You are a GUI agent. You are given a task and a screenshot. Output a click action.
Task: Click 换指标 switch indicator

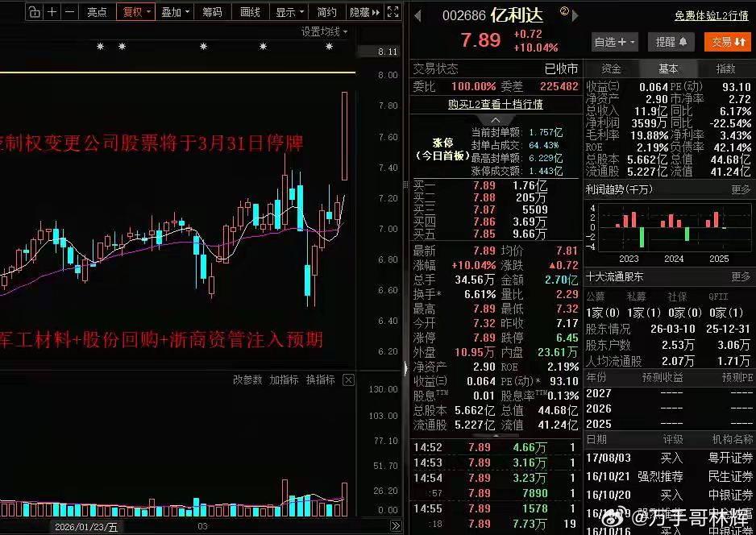[x=321, y=379]
